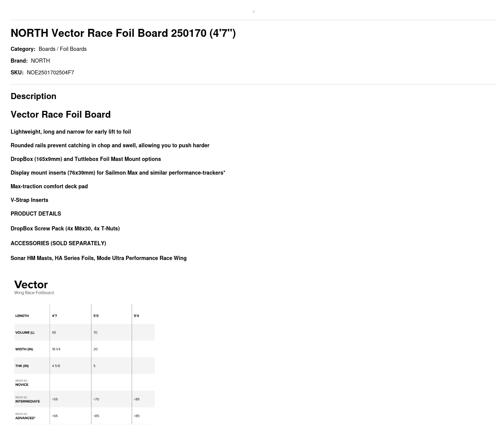
Task: Click the PRODUCT DETAILS heading
Action: (x=36, y=214)
